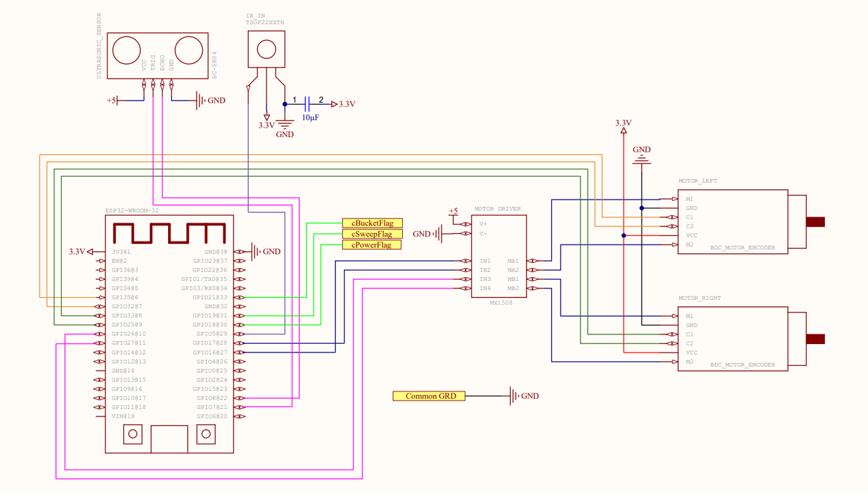The image size is (868, 501).
Task: Click the GPIO17@28 pin label
Action: 210,343
